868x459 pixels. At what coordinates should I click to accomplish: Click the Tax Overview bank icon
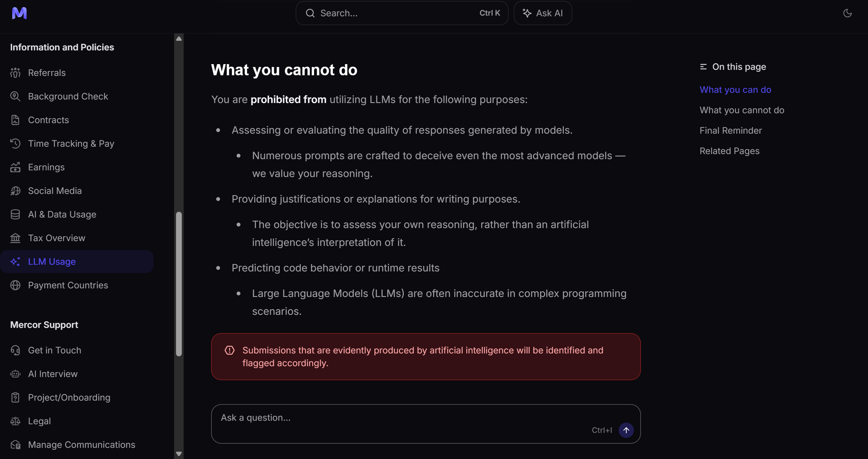point(15,238)
